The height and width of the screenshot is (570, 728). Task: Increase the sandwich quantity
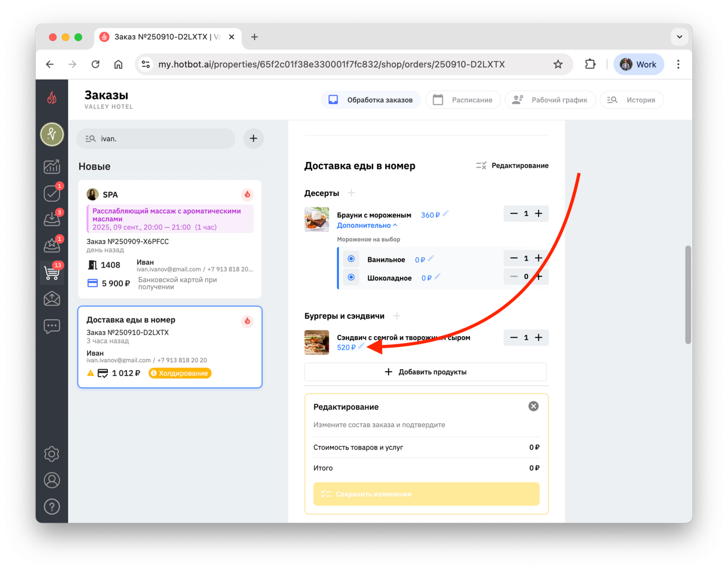tap(539, 338)
